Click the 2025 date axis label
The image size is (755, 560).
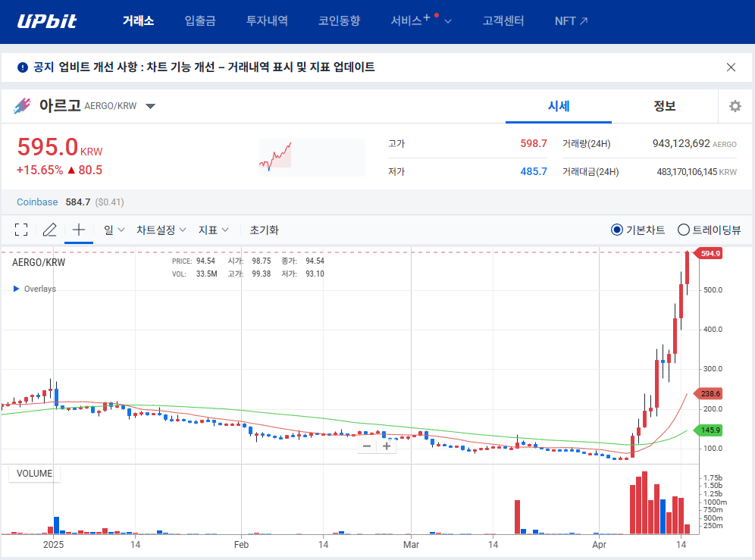[54, 545]
